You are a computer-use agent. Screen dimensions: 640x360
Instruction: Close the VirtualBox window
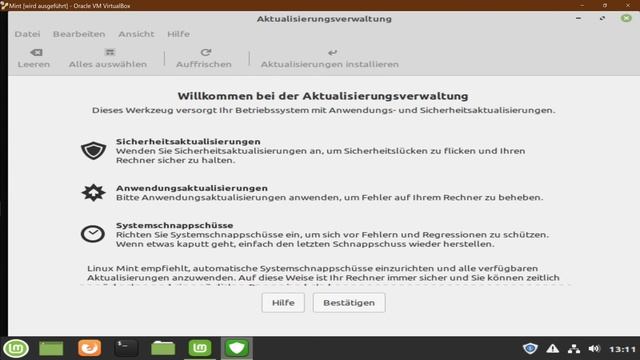coord(628,5)
